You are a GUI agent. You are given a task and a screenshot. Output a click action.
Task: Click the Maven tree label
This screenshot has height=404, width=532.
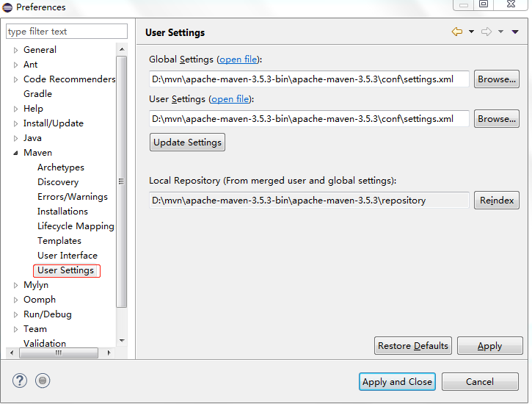coord(37,153)
